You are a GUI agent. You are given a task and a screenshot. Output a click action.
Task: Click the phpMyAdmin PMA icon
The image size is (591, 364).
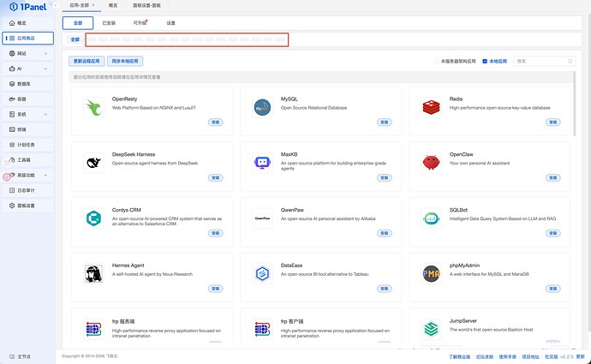pos(431,273)
